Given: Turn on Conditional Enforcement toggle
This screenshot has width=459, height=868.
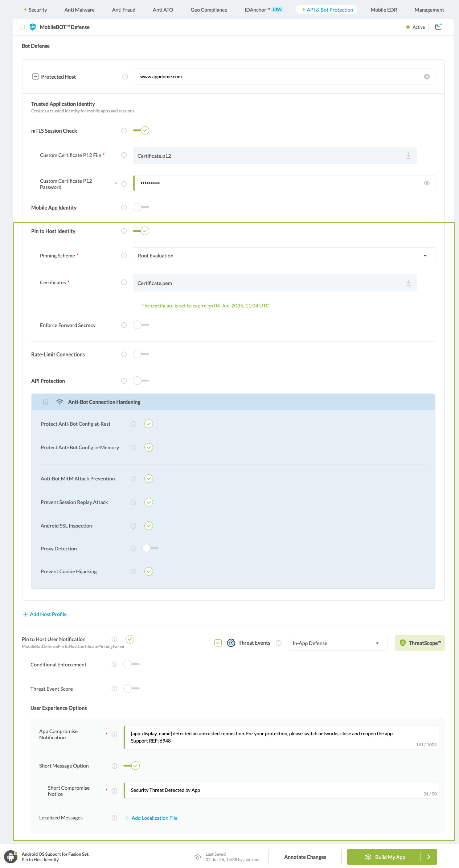Looking at the screenshot, I should pos(132,664).
